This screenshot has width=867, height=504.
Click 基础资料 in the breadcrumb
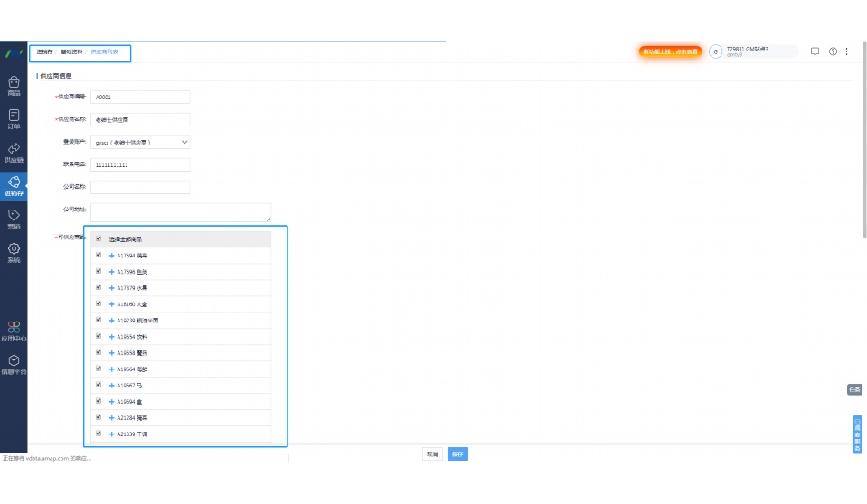tap(71, 52)
